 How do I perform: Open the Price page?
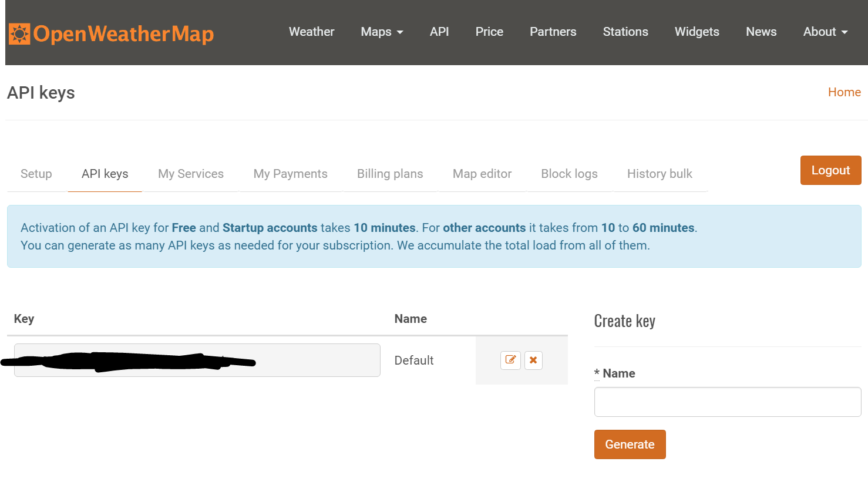click(x=489, y=32)
